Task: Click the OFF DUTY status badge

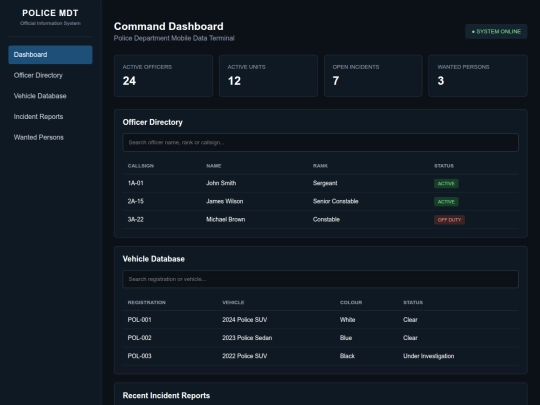Action: pos(449,220)
